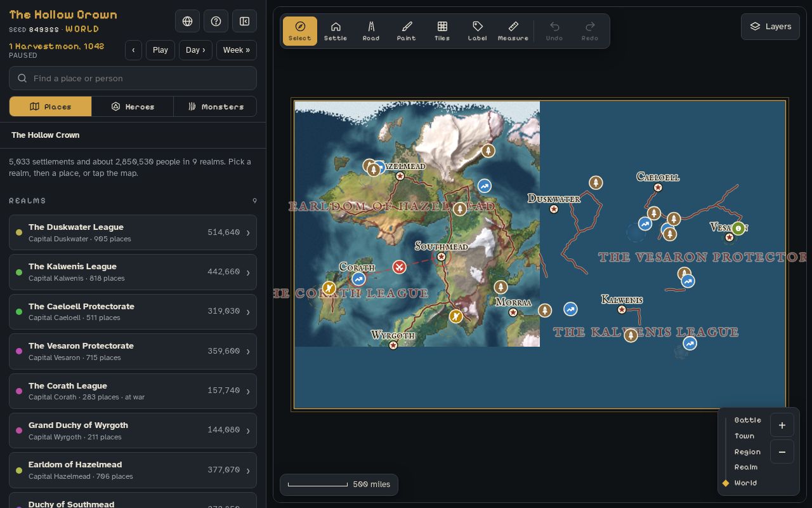Image resolution: width=812 pixels, height=508 pixels.
Task: Step back with the left chevron button
Action: click(133, 50)
